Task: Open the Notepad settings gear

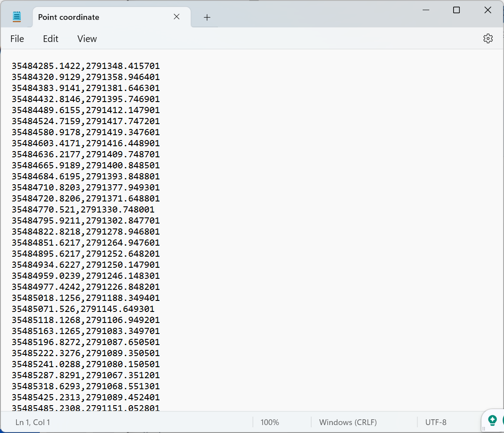Action: [488, 38]
